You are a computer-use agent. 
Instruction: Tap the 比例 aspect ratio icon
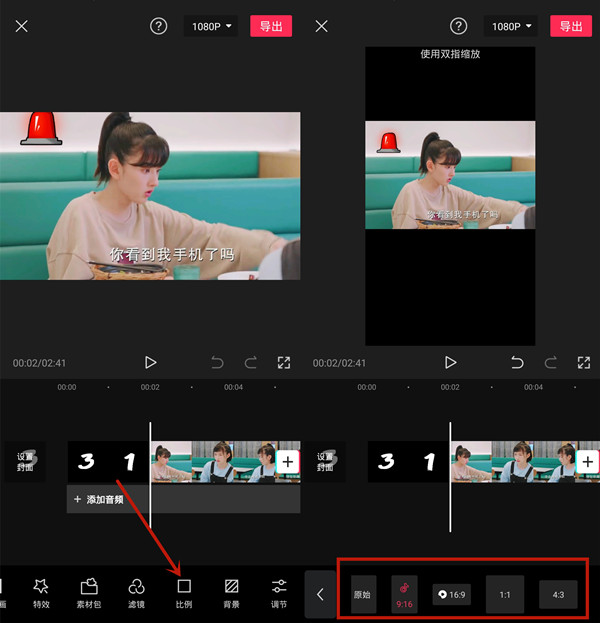(x=184, y=586)
